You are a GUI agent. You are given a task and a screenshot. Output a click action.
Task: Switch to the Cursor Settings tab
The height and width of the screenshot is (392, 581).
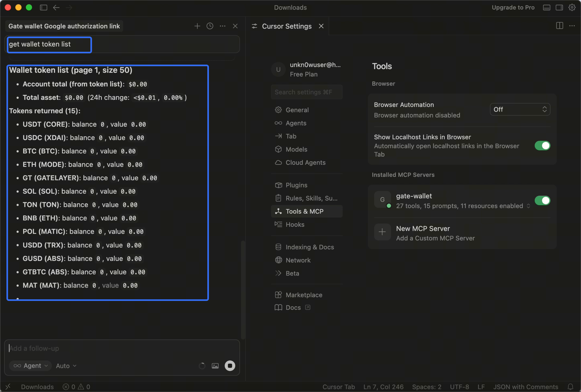286,26
